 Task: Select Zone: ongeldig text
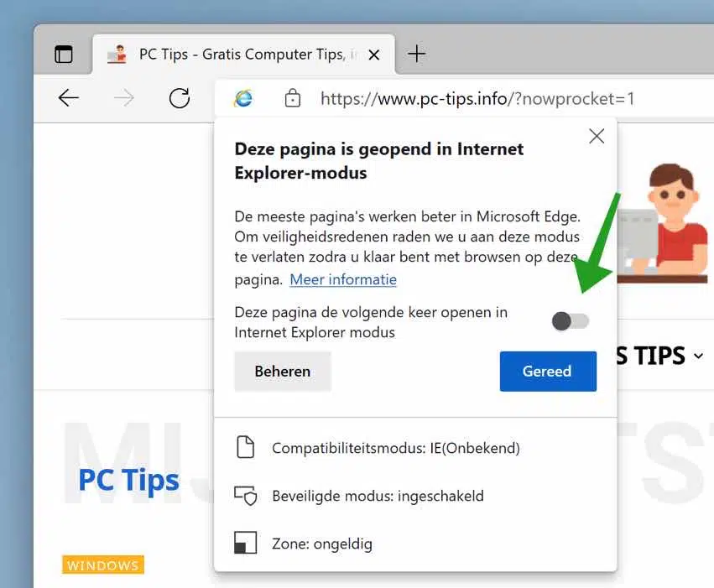pyautogui.click(x=322, y=544)
